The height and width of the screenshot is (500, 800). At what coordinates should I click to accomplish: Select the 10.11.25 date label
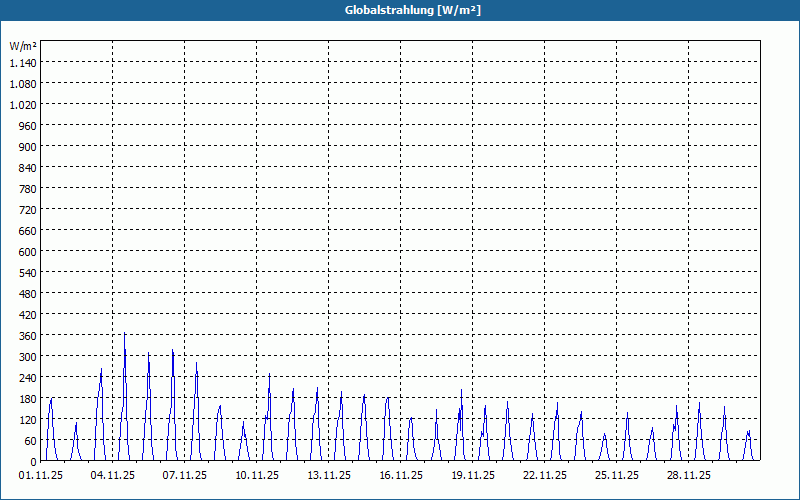click(x=257, y=476)
